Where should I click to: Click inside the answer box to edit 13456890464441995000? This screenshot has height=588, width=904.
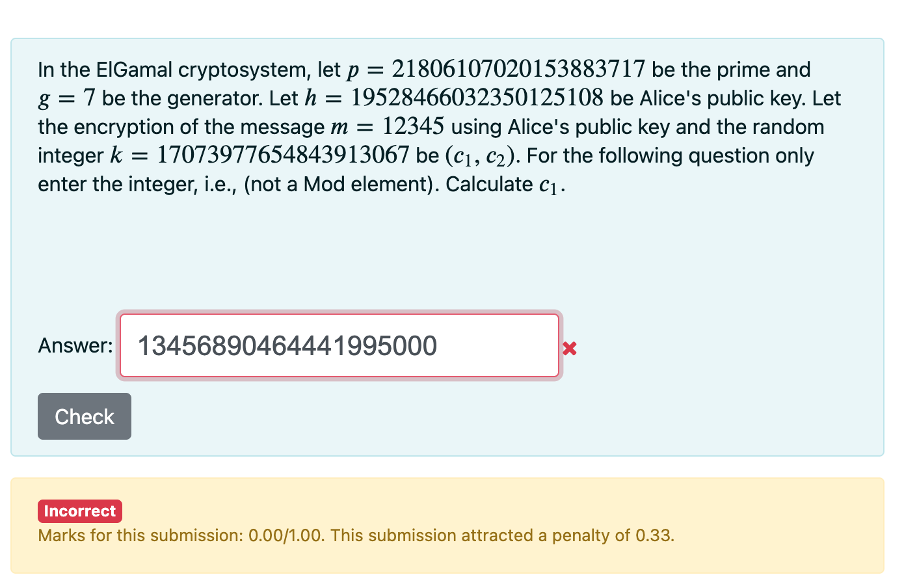pos(286,345)
